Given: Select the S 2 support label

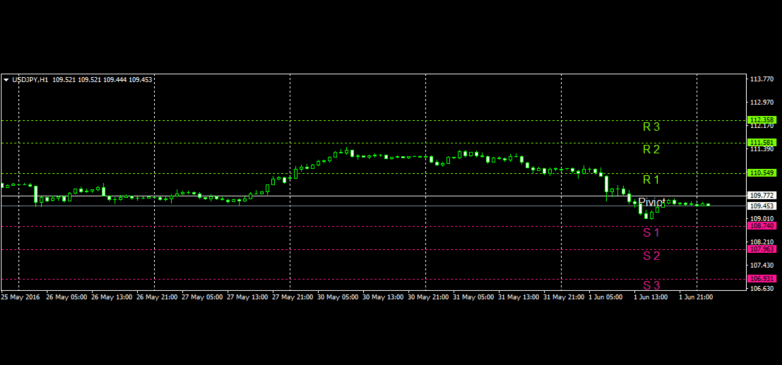Looking at the screenshot, I should point(651,256).
